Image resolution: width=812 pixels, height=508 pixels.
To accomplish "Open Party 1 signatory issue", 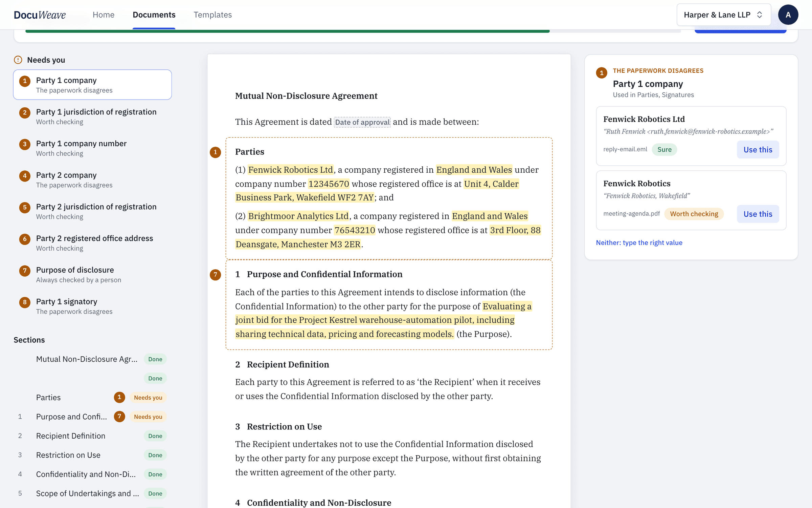I will click(92, 306).
